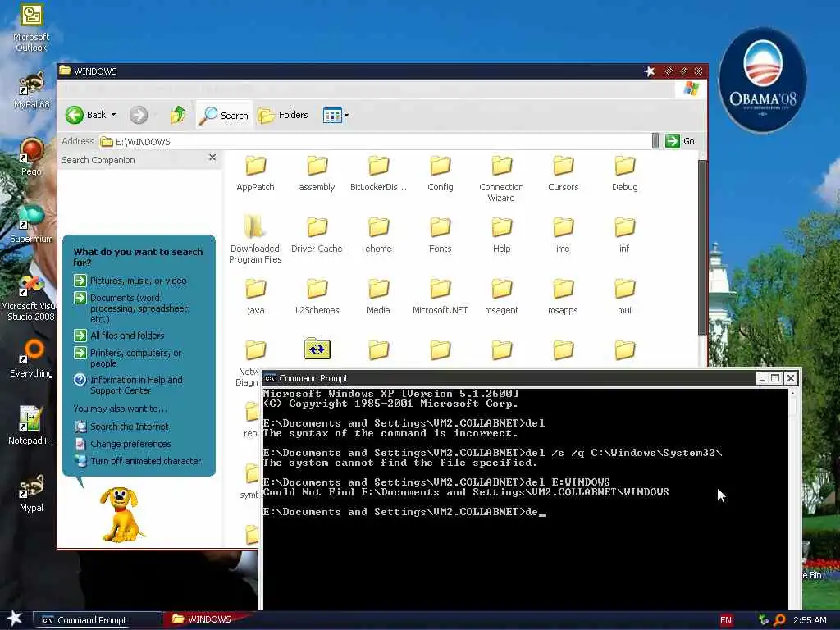Select the Driver Cache folder
Viewport: 840px width, 630px height.
317,235
